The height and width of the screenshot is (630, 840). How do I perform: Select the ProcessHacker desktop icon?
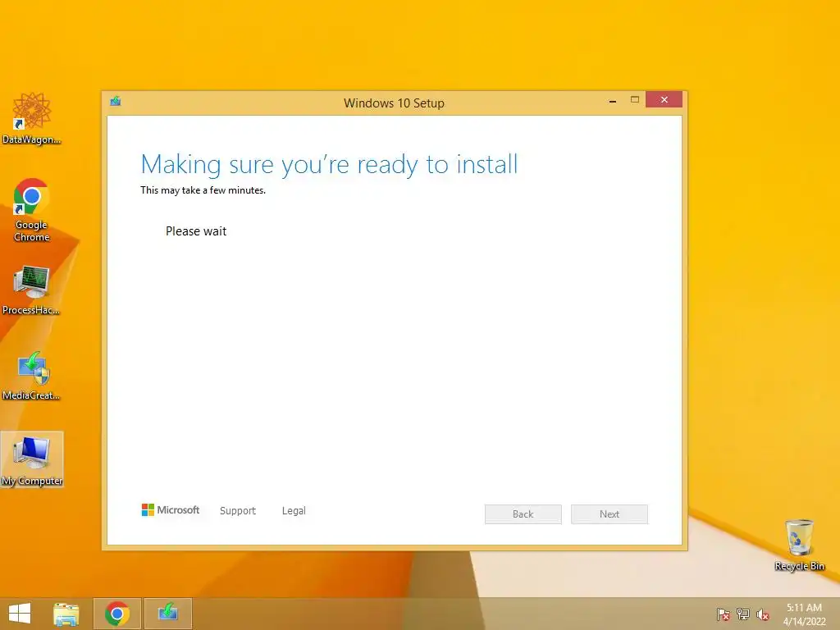click(x=31, y=290)
